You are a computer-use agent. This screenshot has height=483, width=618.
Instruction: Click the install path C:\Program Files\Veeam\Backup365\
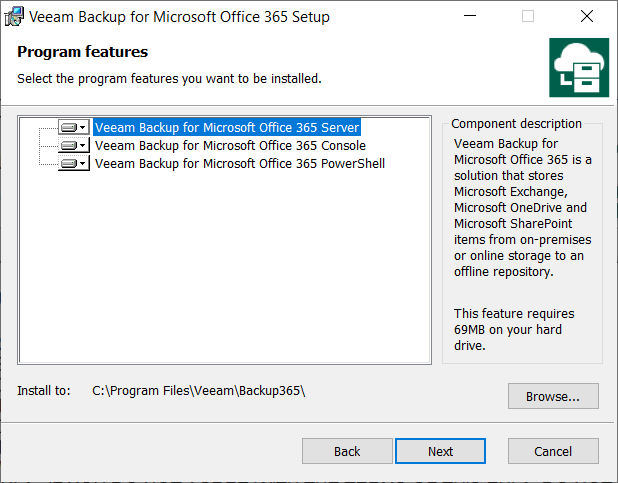[198, 390]
